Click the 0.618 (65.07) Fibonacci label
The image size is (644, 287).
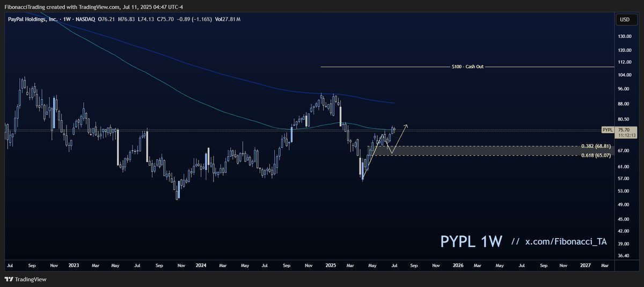596,156
